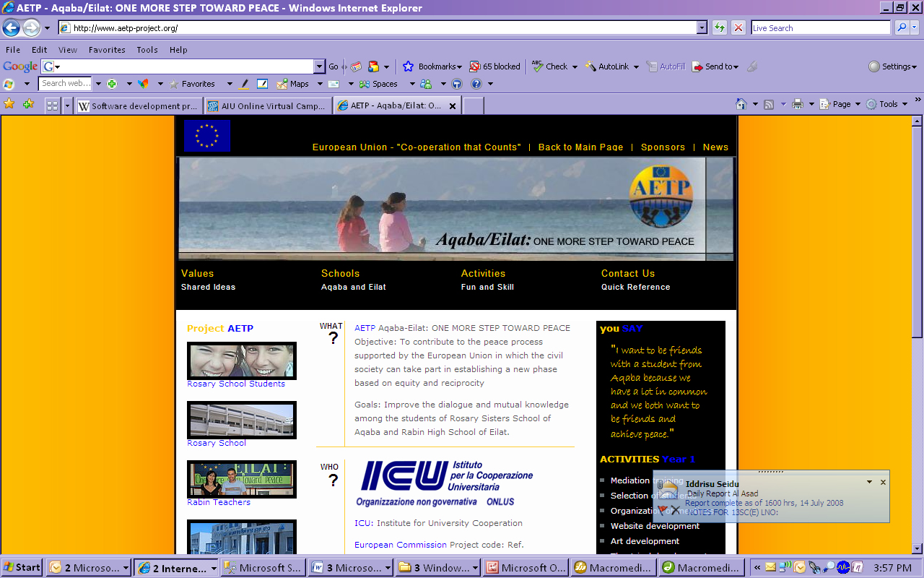Open the Edit menu
Image resolution: width=924 pixels, height=578 pixels.
point(39,50)
